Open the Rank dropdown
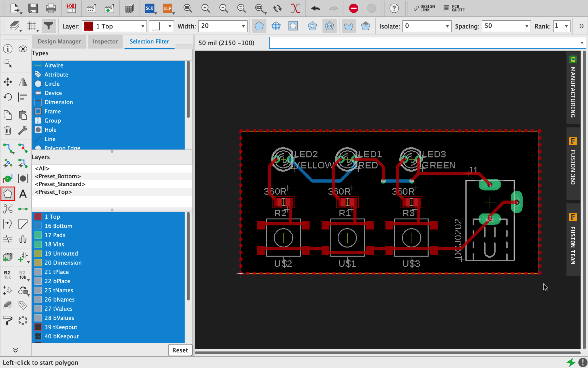Image resolution: width=588 pixels, height=368 pixels. click(566, 26)
